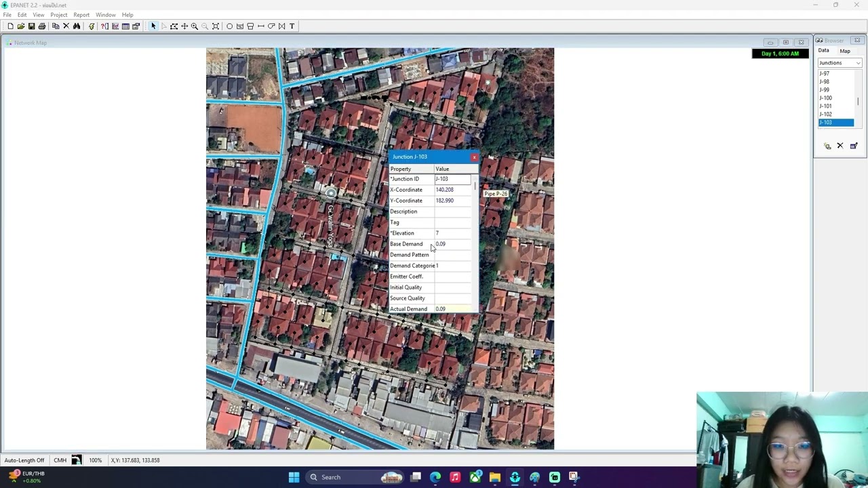The width and height of the screenshot is (868, 488).
Task: Click the Browser list scrollbar thumb
Action: (x=858, y=102)
